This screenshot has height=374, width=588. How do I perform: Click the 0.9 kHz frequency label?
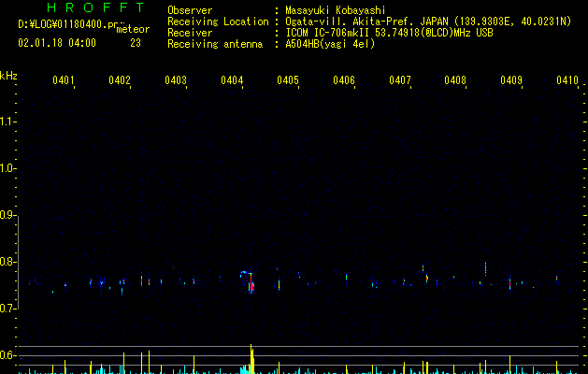pyautogui.click(x=7, y=215)
